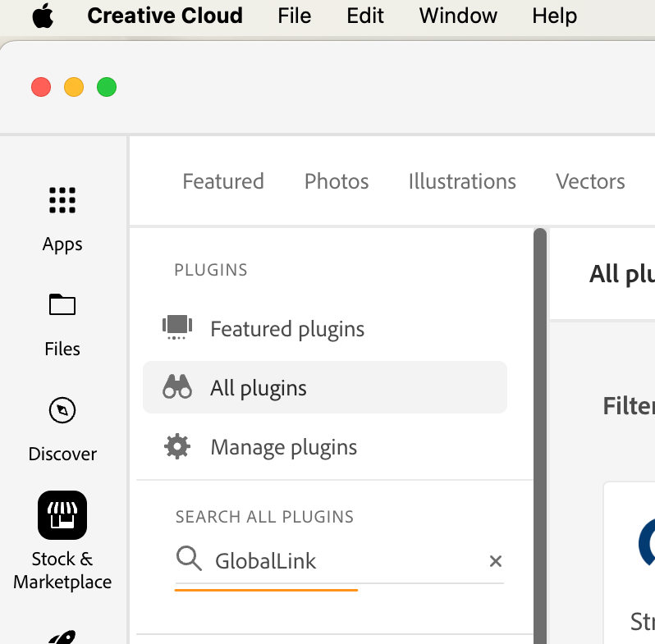Screen dimensions: 655x644
Task: Maximize window with green button
Action: pos(107,87)
